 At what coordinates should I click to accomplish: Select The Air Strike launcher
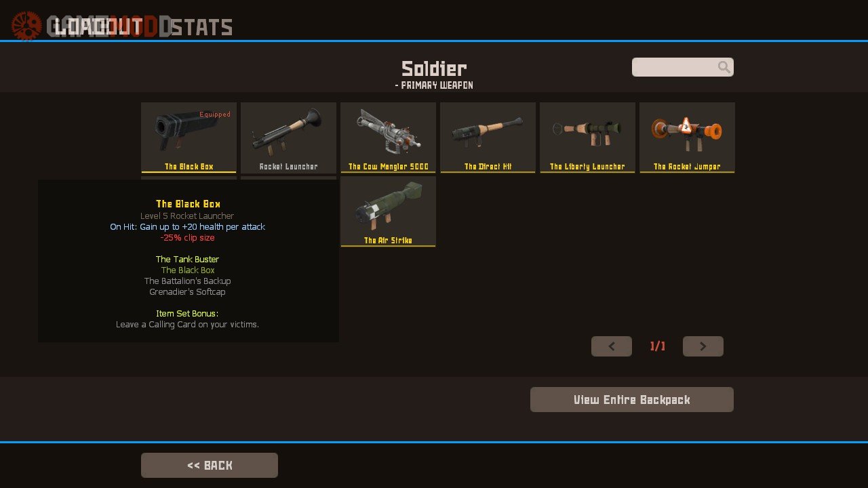(x=388, y=211)
